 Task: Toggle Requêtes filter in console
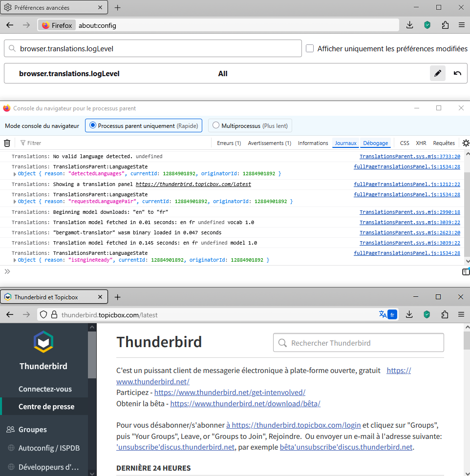(x=444, y=143)
